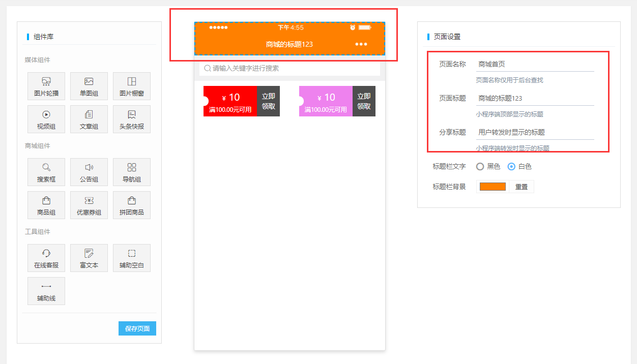The width and height of the screenshot is (637, 364).
Task: Click 立即领取 on the red coupon
Action: [x=269, y=101]
